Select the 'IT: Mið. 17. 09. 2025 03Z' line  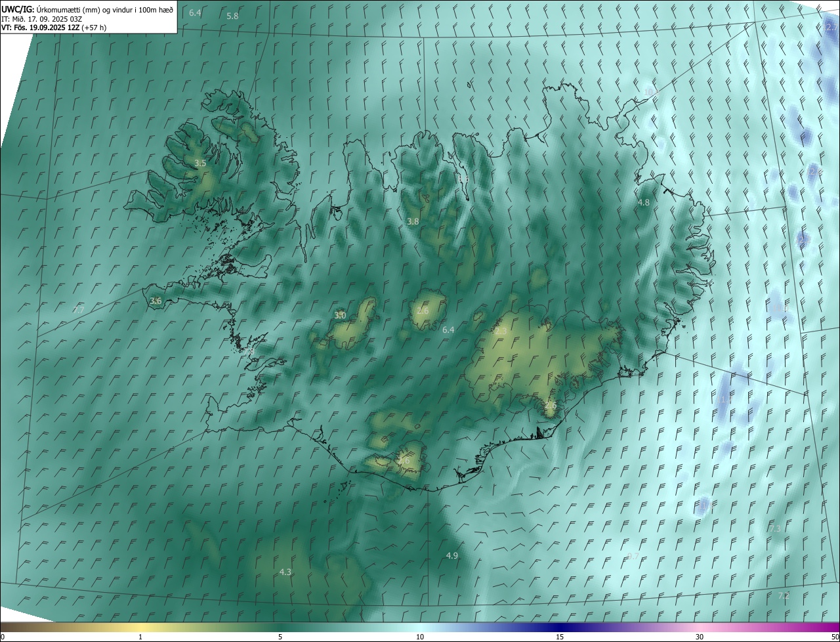[41, 19]
